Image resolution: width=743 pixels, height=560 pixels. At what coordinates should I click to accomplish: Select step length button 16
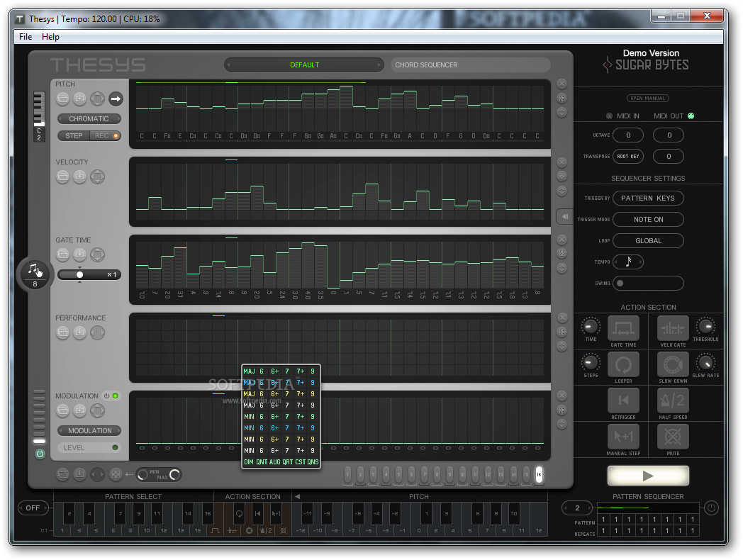coord(539,475)
